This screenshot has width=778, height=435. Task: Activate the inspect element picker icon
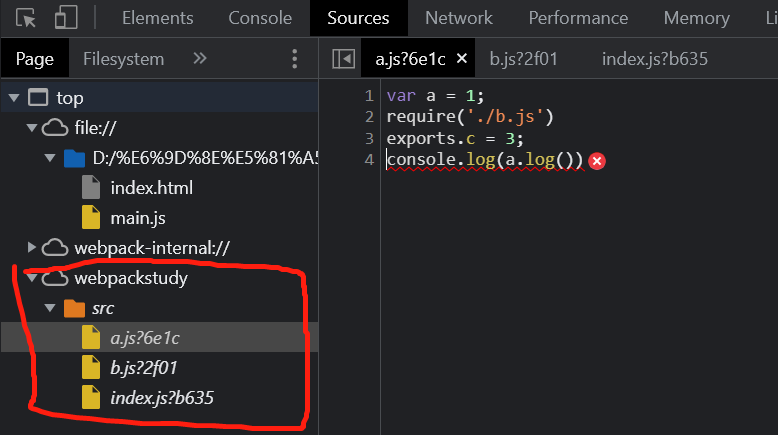tap(27, 18)
